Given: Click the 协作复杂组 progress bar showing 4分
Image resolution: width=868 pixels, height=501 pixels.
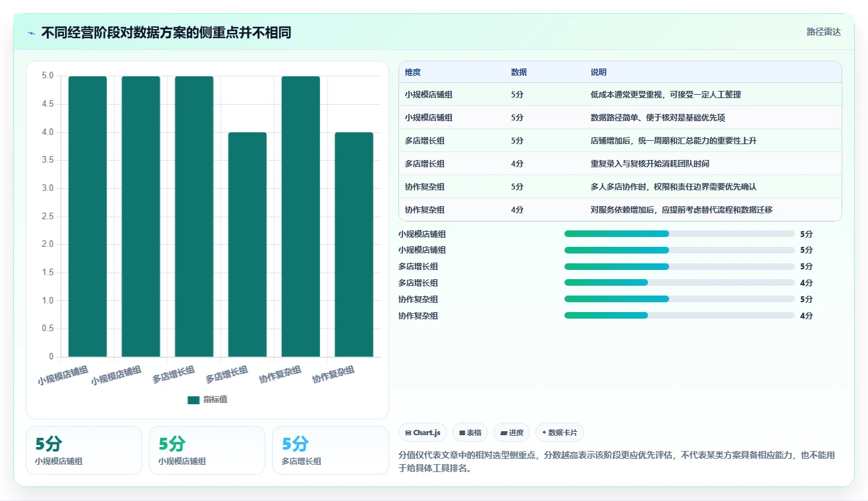Looking at the screenshot, I should tap(680, 316).
